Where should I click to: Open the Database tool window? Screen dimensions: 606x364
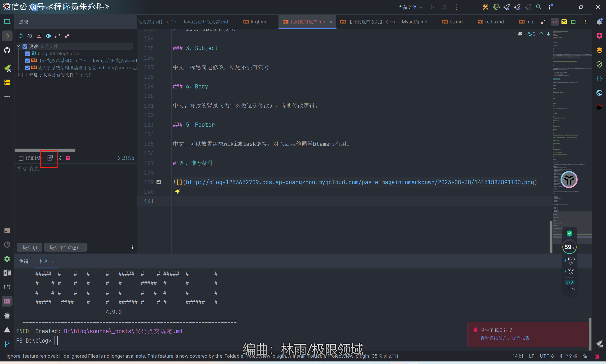pyautogui.click(x=599, y=50)
